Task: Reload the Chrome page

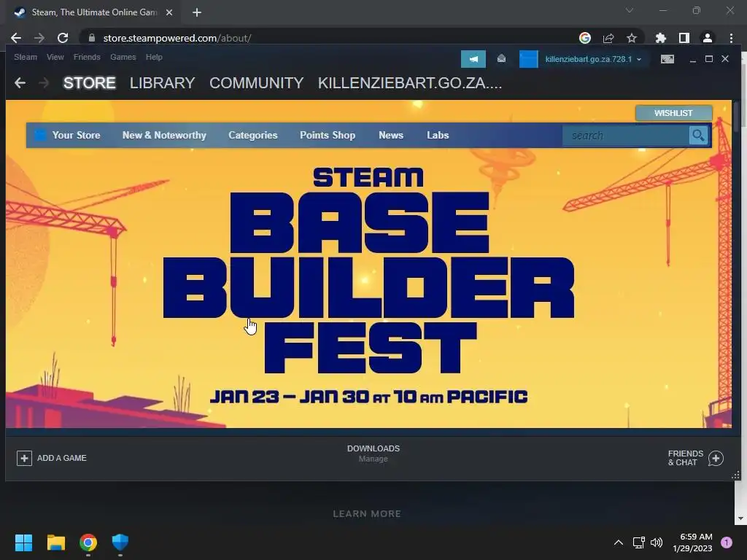Action: (x=63, y=38)
